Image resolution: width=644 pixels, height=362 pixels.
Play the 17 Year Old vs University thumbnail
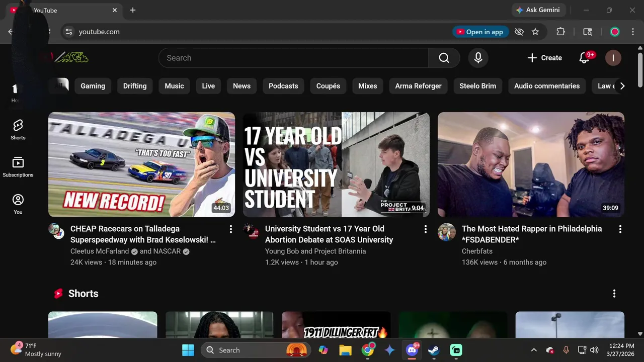pyautogui.click(x=336, y=164)
